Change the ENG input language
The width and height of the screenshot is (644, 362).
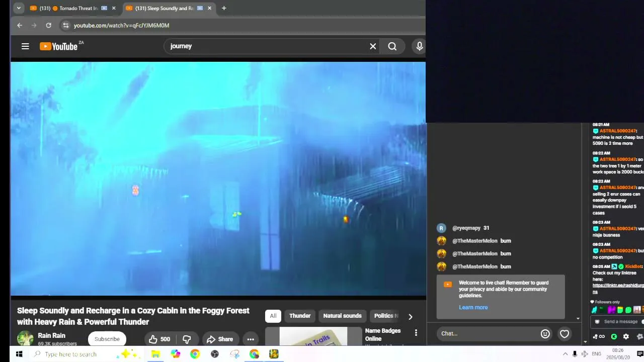tap(596, 354)
